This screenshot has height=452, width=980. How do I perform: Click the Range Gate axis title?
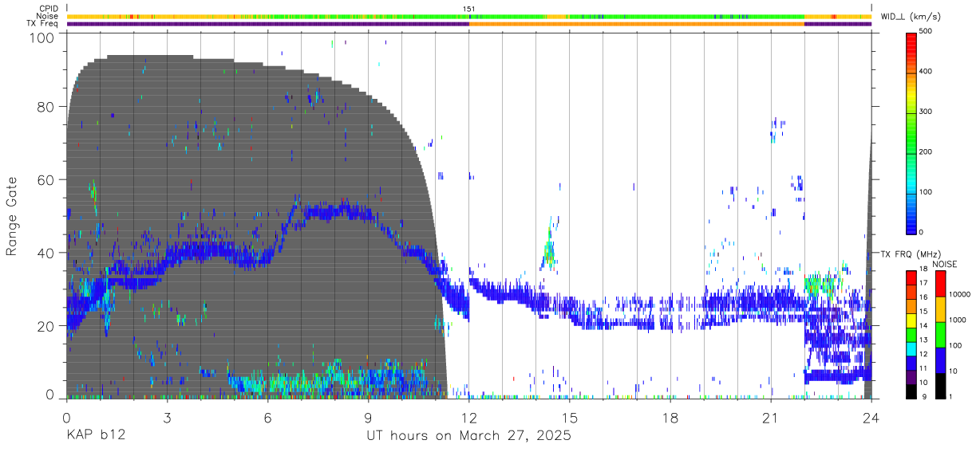12,216
